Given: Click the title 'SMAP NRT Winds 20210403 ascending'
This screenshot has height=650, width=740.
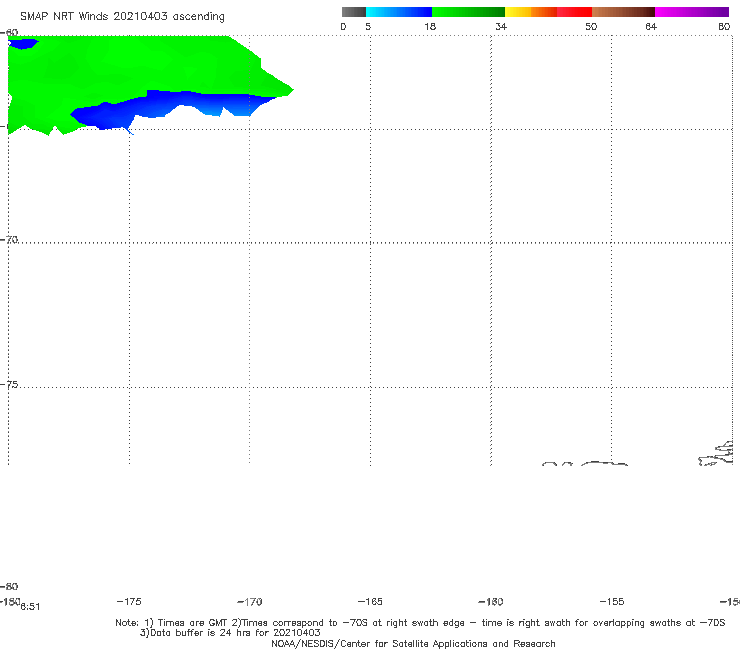Looking at the screenshot, I should [x=122, y=17].
